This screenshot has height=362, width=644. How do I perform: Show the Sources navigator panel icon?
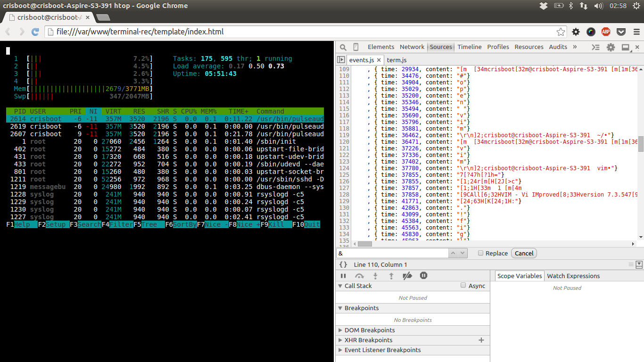(341, 60)
